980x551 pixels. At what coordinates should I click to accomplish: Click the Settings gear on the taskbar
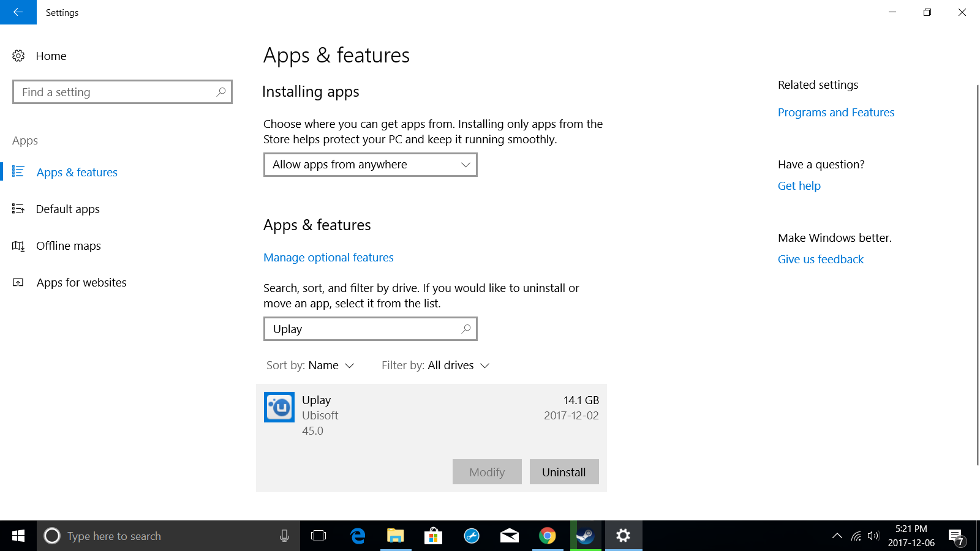point(624,536)
